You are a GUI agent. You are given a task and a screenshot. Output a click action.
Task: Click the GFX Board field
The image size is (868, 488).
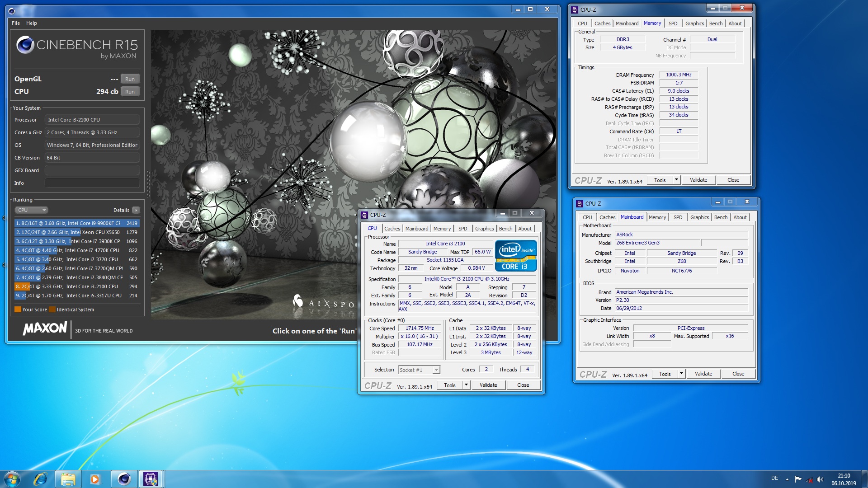pos(92,170)
